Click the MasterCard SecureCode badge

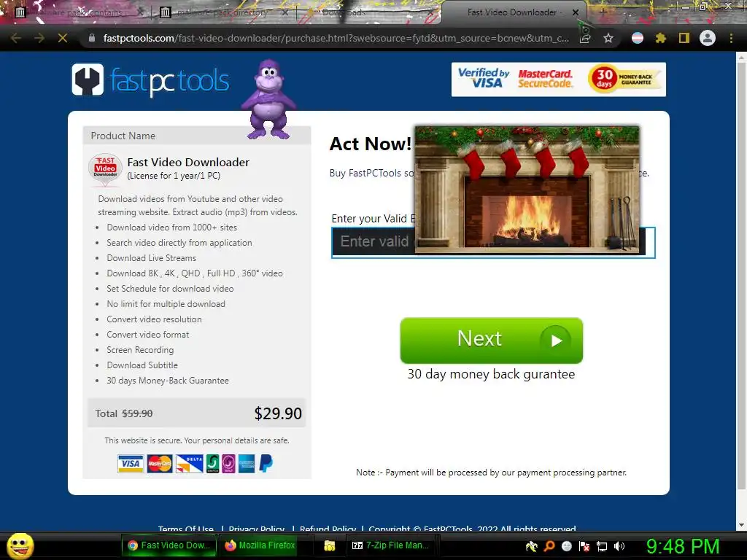pyautogui.click(x=545, y=79)
